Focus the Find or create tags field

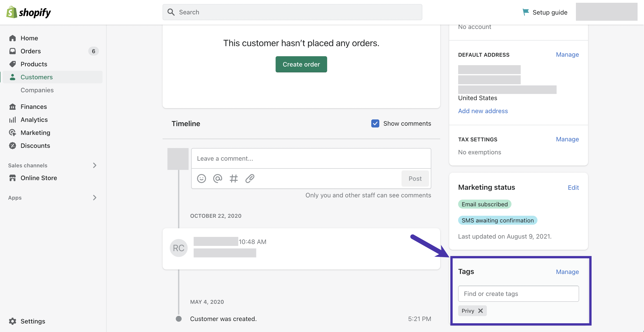518,294
